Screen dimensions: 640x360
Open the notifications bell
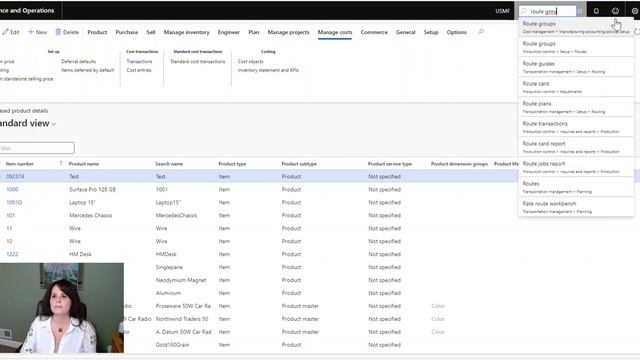pyautogui.click(x=596, y=11)
